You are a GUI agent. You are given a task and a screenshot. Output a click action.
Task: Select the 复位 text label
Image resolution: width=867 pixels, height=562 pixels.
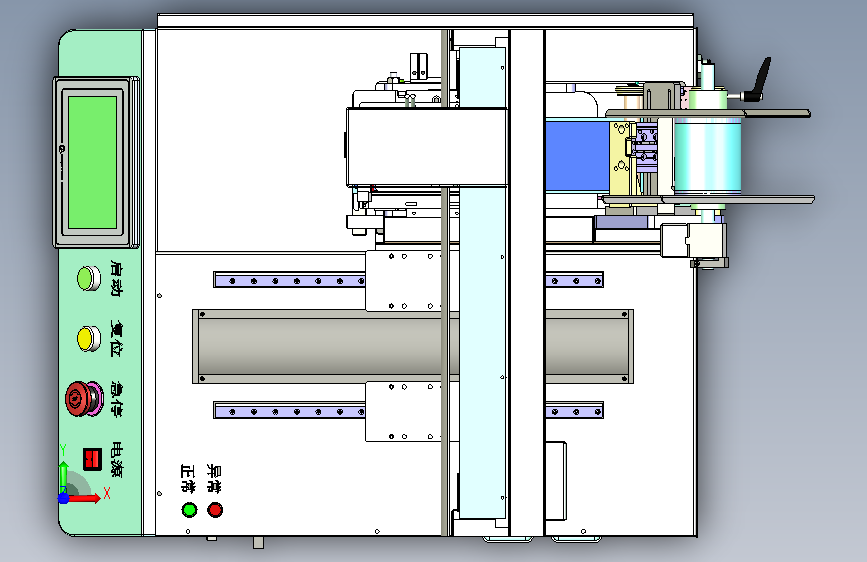117,338
